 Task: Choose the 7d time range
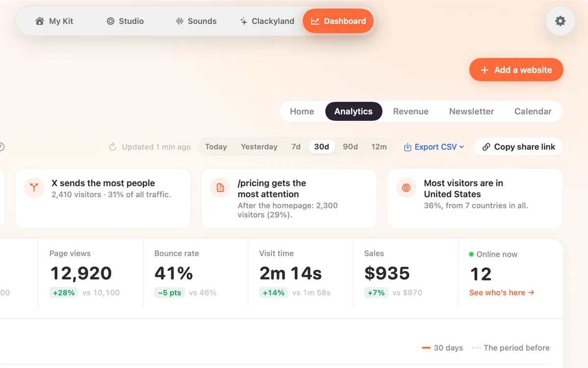pyautogui.click(x=296, y=147)
